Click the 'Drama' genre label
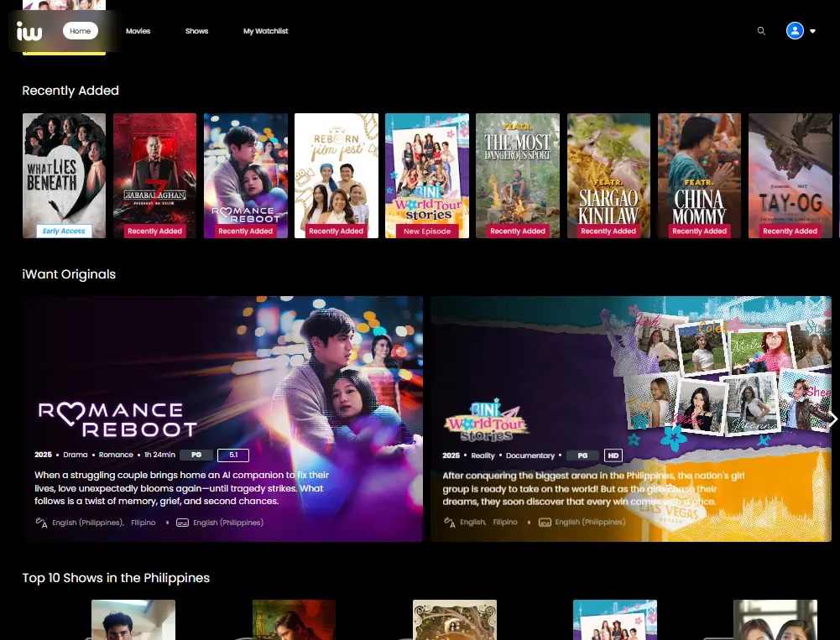The width and height of the screenshot is (840, 640). [76, 455]
